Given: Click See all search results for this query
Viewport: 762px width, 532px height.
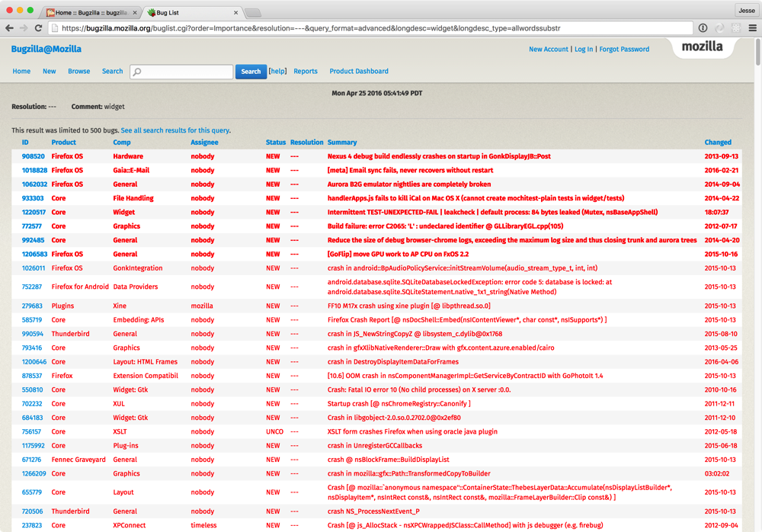Looking at the screenshot, I should tap(175, 130).
